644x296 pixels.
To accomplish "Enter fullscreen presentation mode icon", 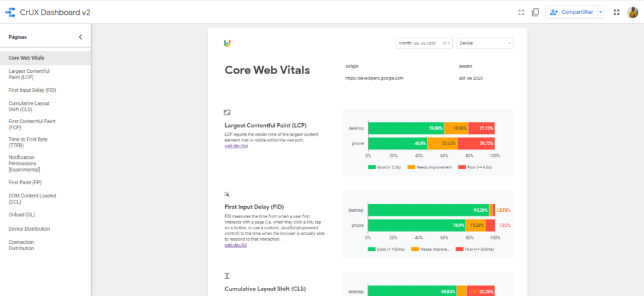I will (x=521, y=13).
